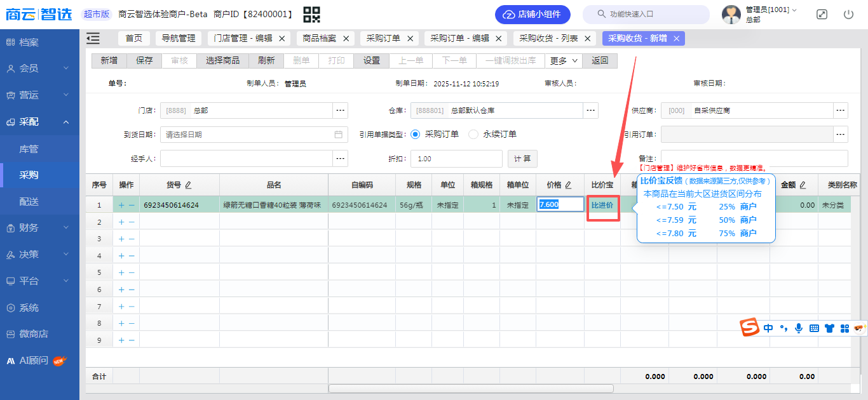Switch to the 商品档案 tab

[x=320, y=39]
